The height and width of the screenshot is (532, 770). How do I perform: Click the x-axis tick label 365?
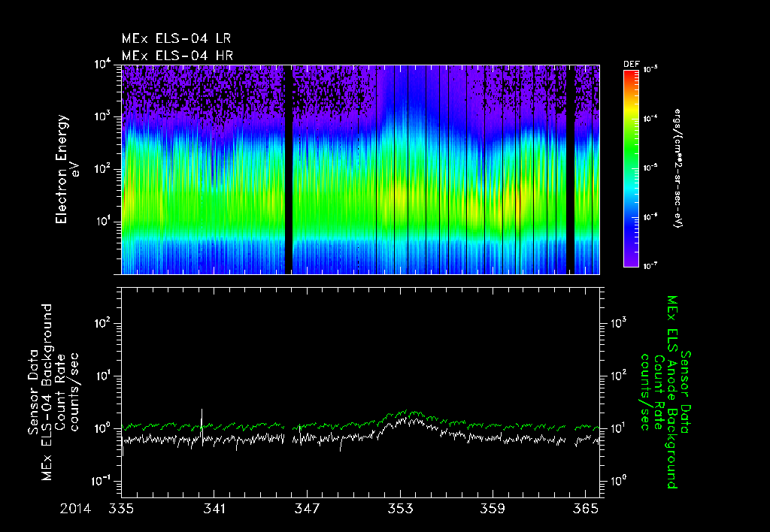(586, 509)
